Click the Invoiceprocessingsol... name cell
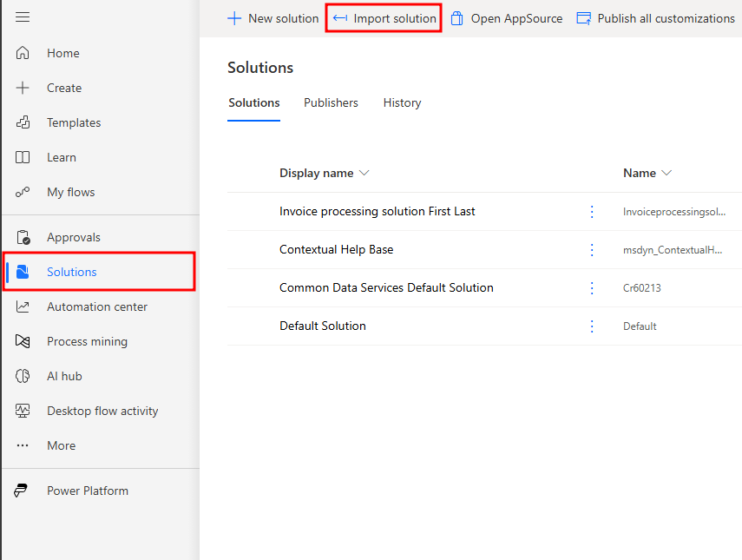742x560 pixels. click(x=673, y=212)
